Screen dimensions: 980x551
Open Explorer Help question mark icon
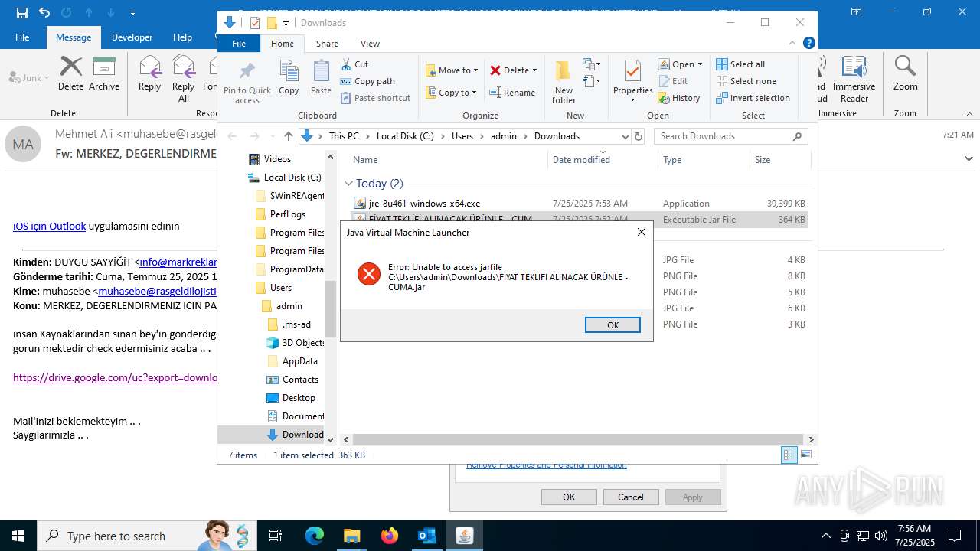(808, 44)
